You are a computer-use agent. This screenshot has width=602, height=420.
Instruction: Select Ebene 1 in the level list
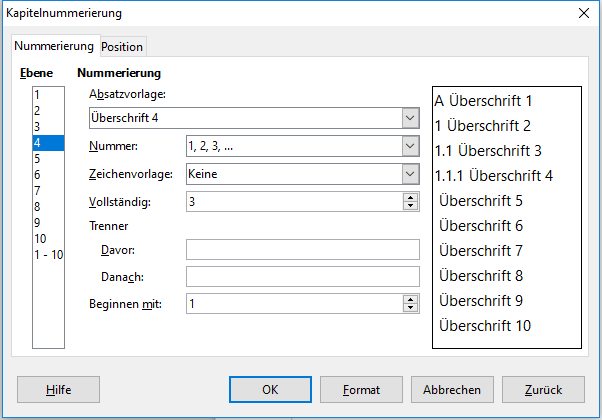click(x=48, y=95)
